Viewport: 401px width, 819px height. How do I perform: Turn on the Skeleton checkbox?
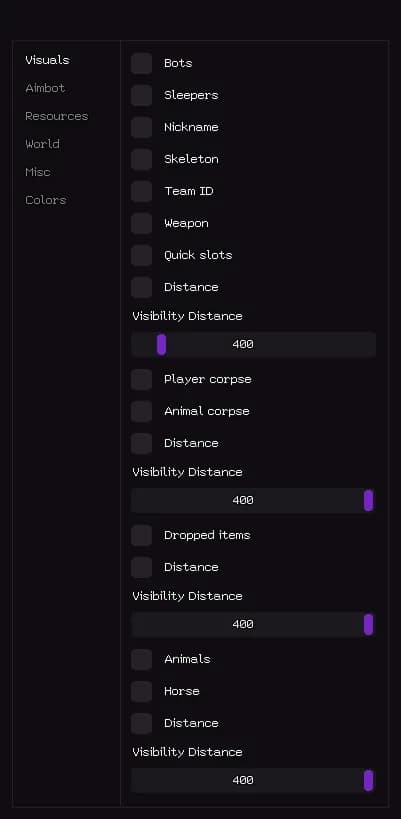point(141,159)
